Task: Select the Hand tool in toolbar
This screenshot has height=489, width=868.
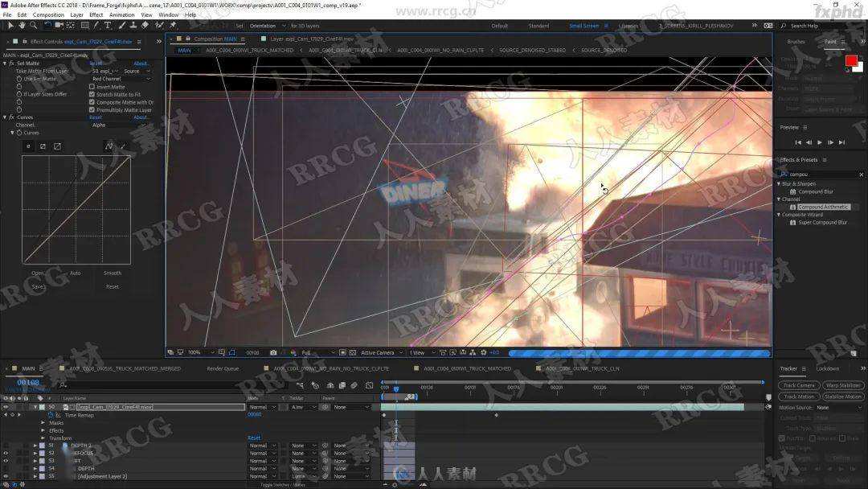Action: click(23, 26)
